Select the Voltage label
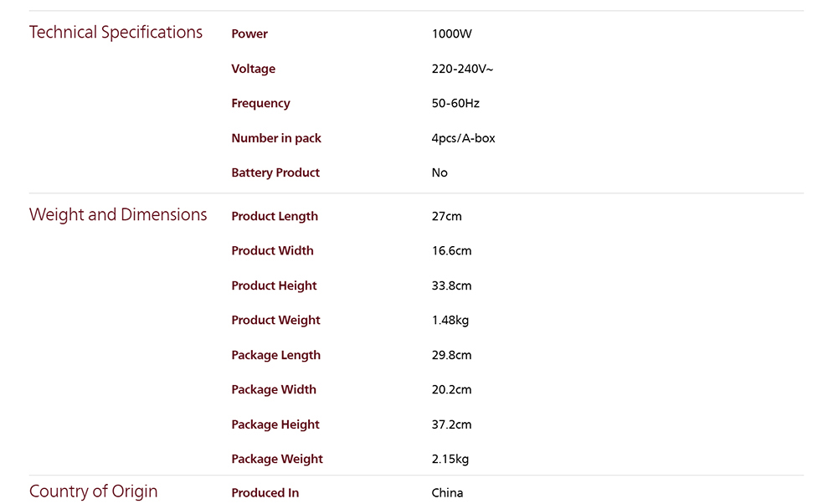The width and height of the screenshot is (833, 504). [x=253, y=69]
